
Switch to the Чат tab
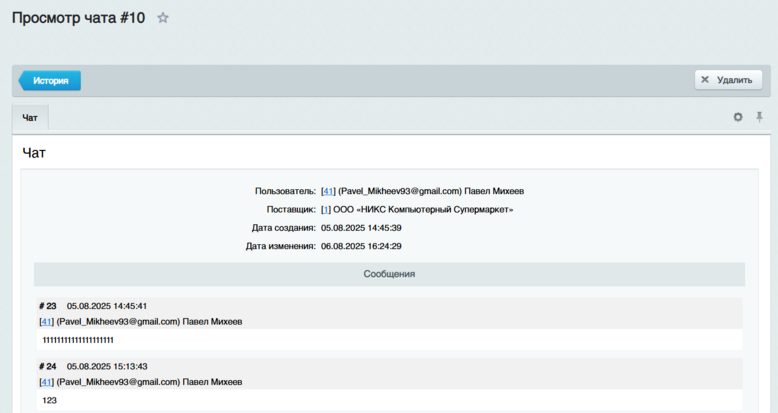tap(30, 118)
